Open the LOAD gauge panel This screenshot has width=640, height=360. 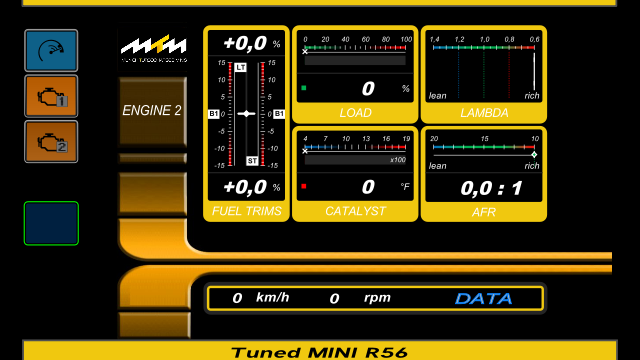pos(355,74)
